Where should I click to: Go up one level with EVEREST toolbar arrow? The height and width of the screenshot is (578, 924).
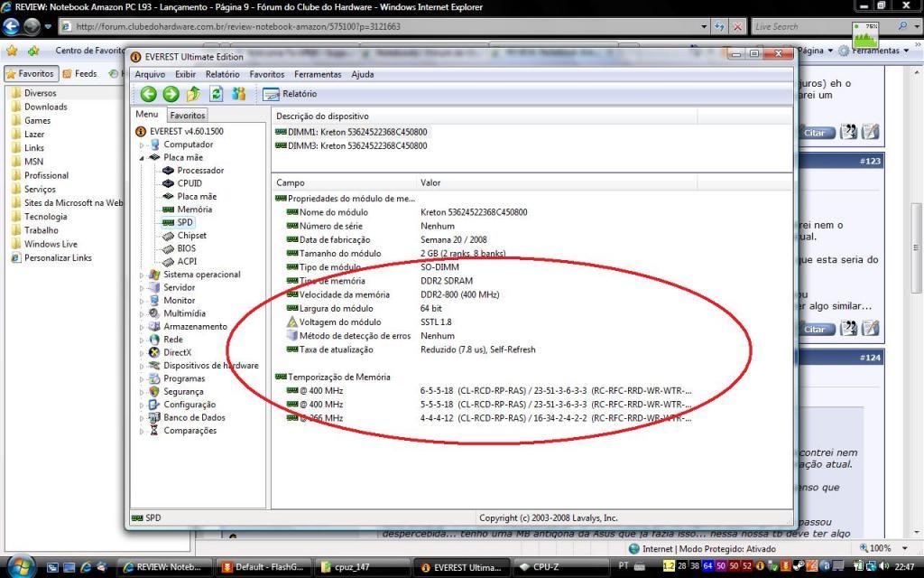193,94
